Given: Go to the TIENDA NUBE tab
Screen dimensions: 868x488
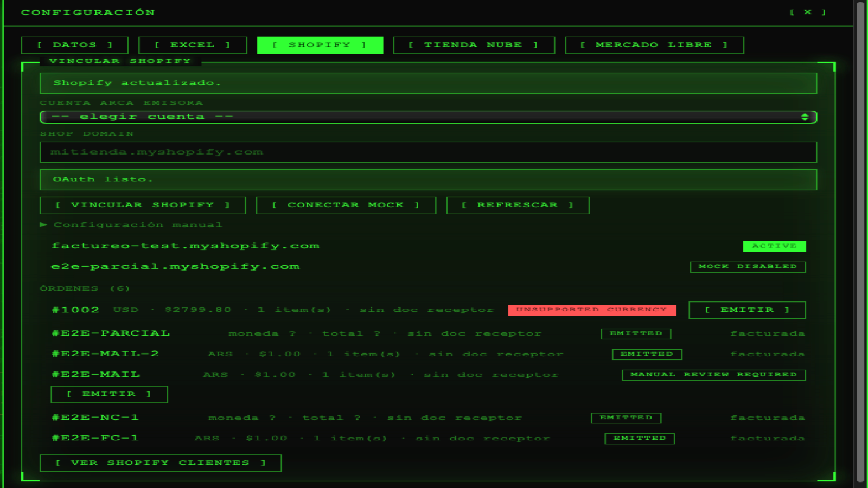Looking at the screenshot, I should coord(474,45).
